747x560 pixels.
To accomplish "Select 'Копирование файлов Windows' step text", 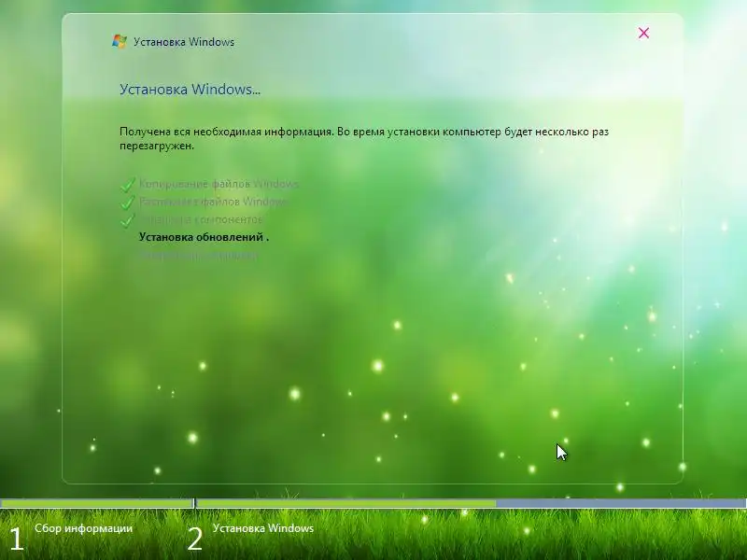I will pos(218,184).
